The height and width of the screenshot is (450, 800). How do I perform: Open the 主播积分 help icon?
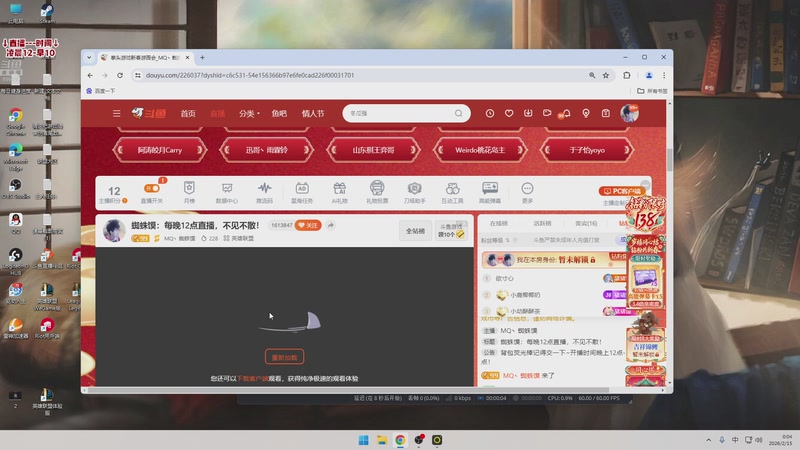coord(125,201)
